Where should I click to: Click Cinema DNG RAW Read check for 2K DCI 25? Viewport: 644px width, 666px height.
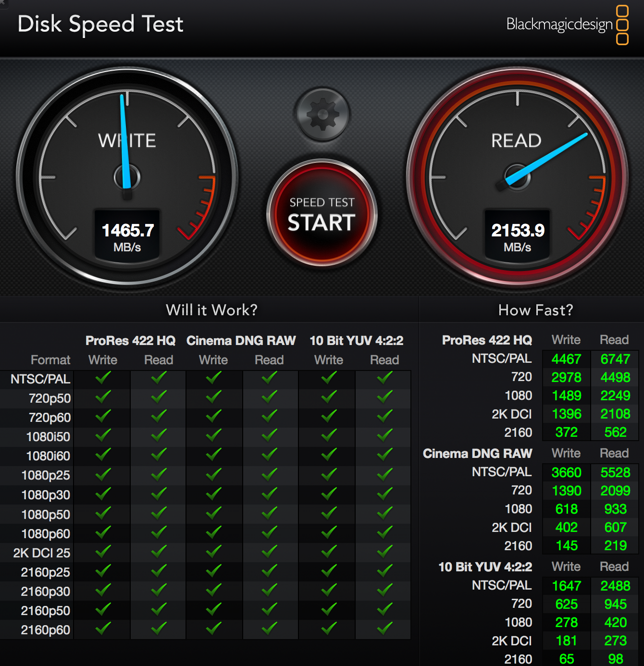click(269, 552)
